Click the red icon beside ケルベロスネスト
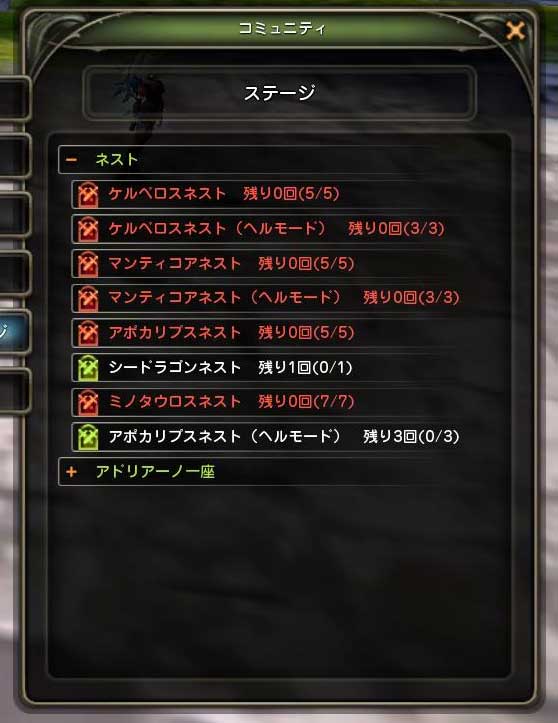Screen dimensions: 558x723 tap(88, 195)
